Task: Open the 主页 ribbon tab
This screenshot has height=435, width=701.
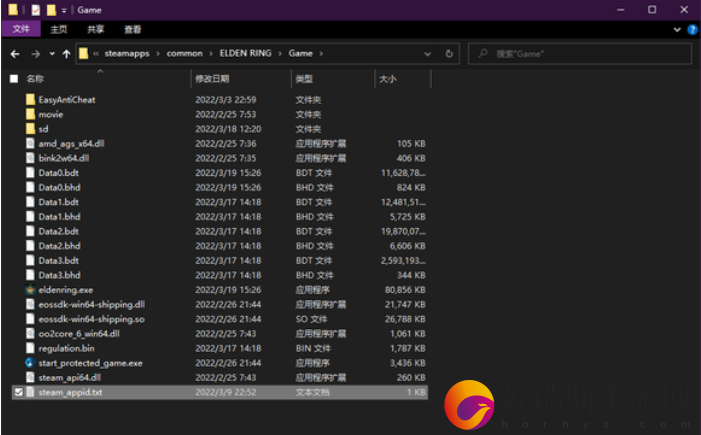Action: coord(59,30)
